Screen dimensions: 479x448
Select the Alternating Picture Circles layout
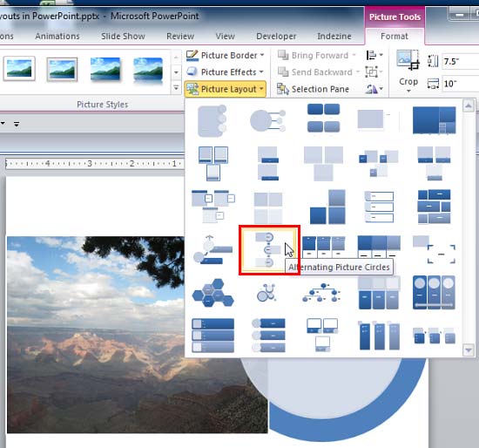point(268,250)
